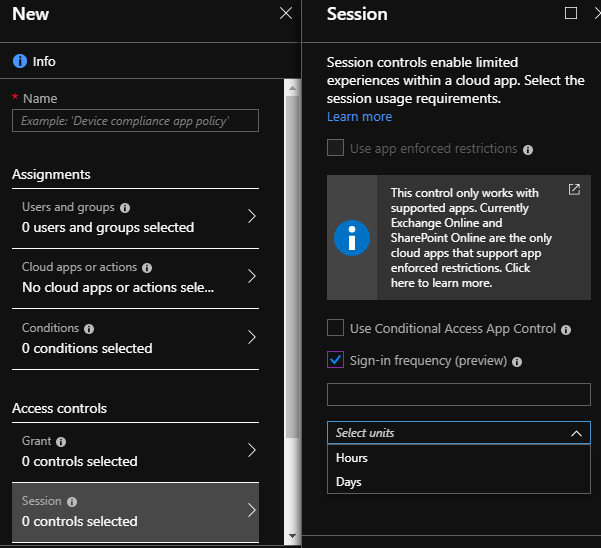Expand the Users and groups assignment
Viewport: 601px width, 548px height.
point(135,217)
